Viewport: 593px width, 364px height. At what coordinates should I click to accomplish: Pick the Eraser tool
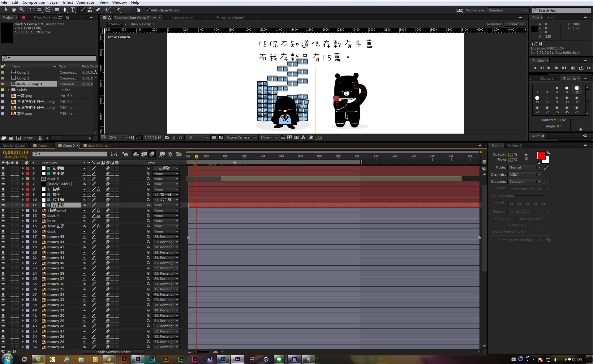pyautogui.click(x=98, y=10)
